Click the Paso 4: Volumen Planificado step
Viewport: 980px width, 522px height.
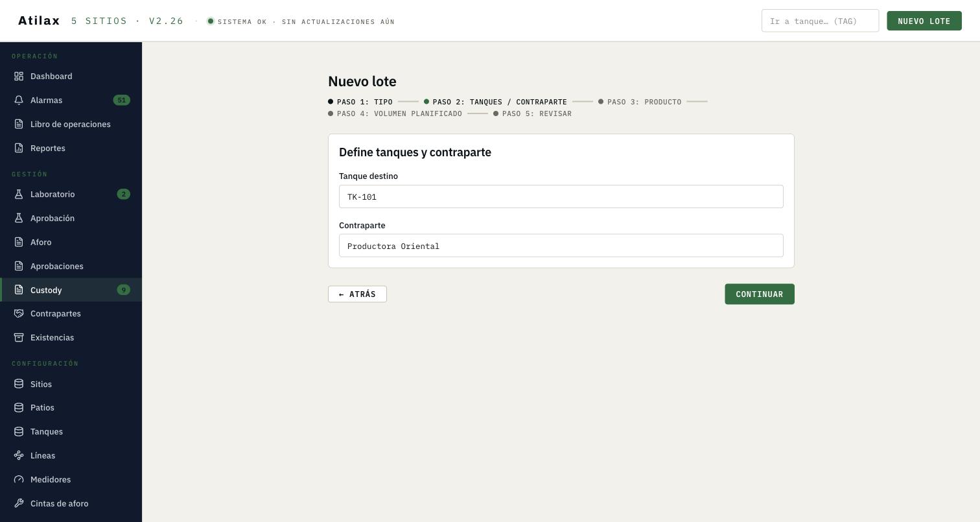point(395,114)
